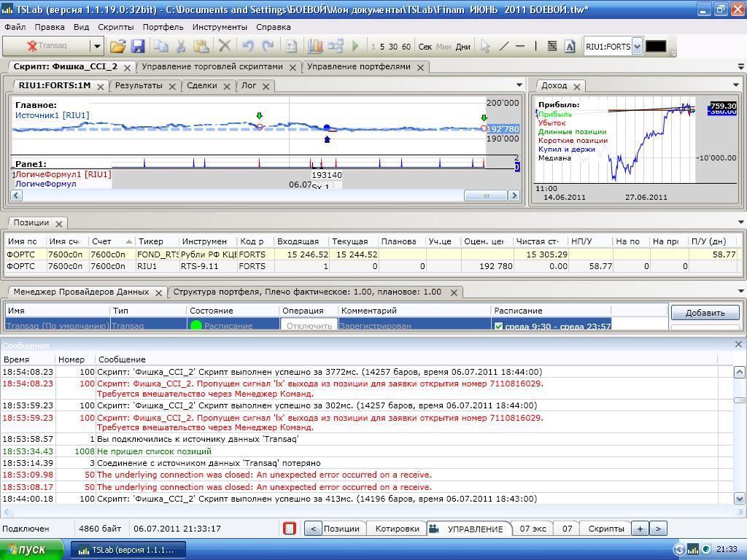Click the red notebook icon in status bar
This screenshot has width=747, height=560.
coord(290,529)
